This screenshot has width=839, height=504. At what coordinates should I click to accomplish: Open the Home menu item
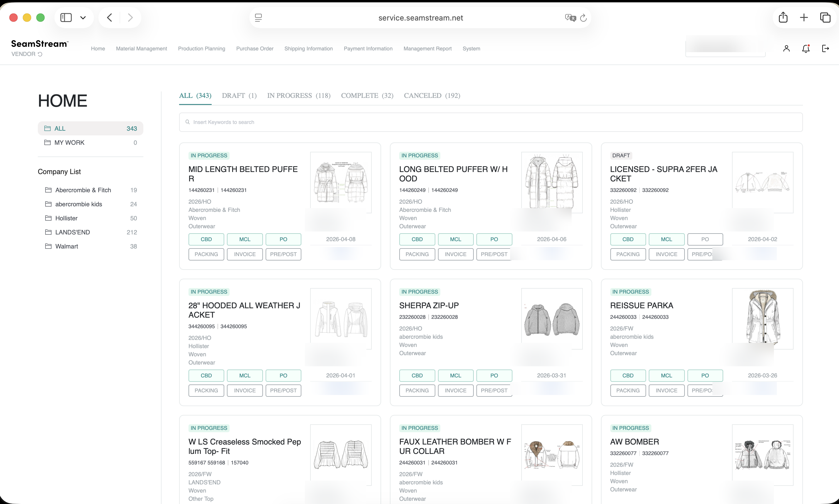(x=98, y=49)
